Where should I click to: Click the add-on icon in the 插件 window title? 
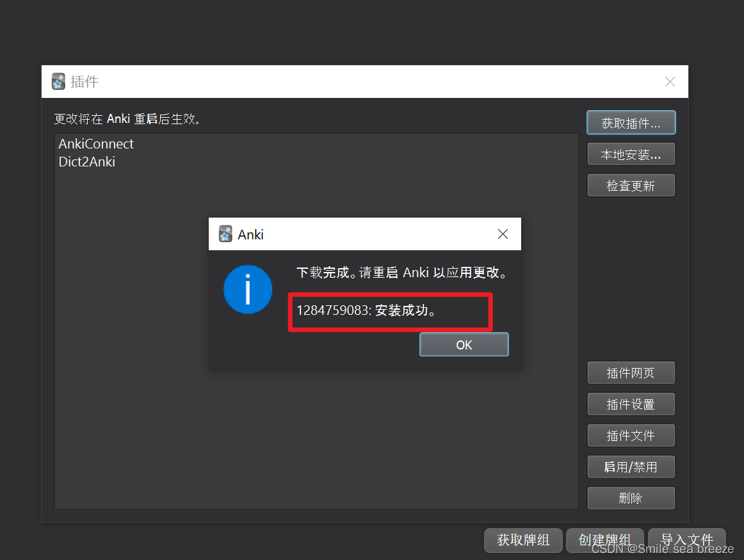click(58, 81)
